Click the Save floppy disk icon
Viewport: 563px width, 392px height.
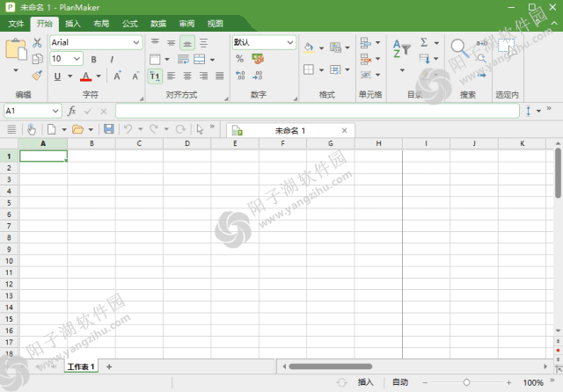point(109,128)
